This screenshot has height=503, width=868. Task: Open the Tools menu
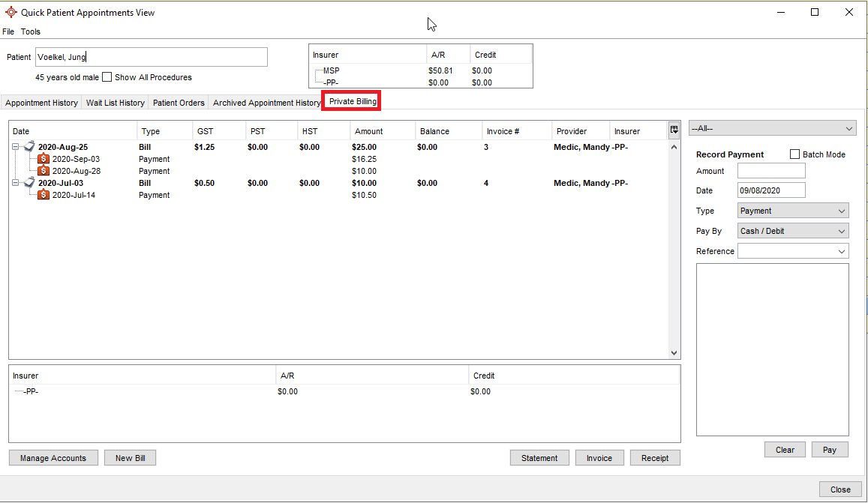[x=31, y=31]
